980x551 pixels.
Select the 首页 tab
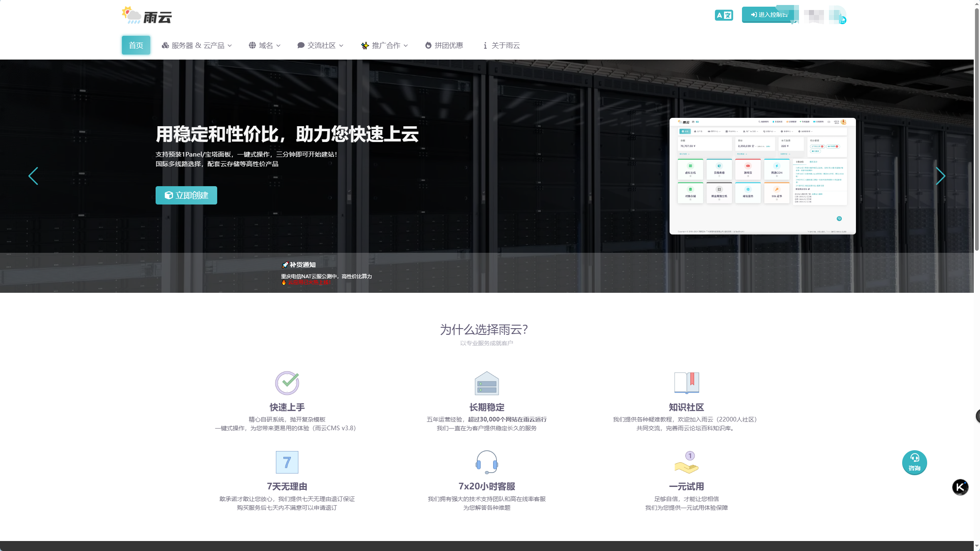136,45
